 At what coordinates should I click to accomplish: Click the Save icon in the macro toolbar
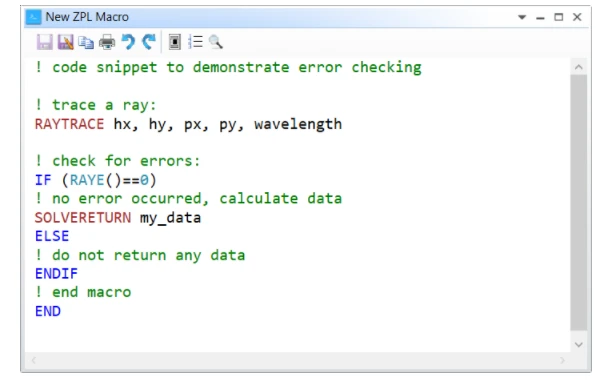pyautogui.click(x=44, y=42)
